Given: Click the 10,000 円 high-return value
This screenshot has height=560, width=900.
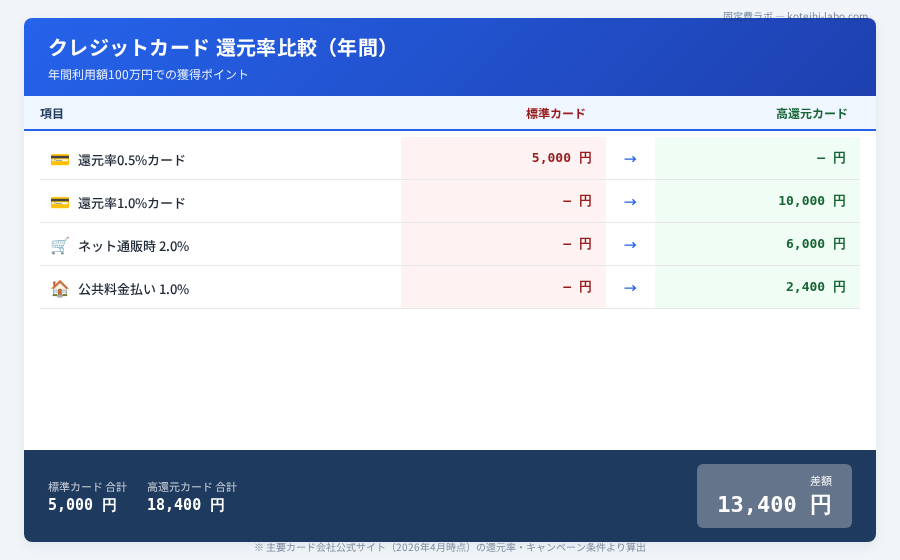Looking at the screenshot, I should (x=812, y=201).
